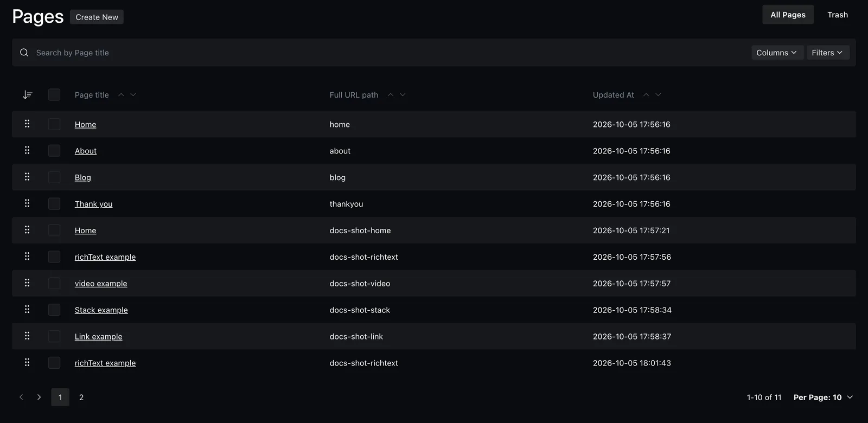The width and height of the screenshot is (868, 423).
Task: Select the All Pages tab
Action: click(788, 15)
